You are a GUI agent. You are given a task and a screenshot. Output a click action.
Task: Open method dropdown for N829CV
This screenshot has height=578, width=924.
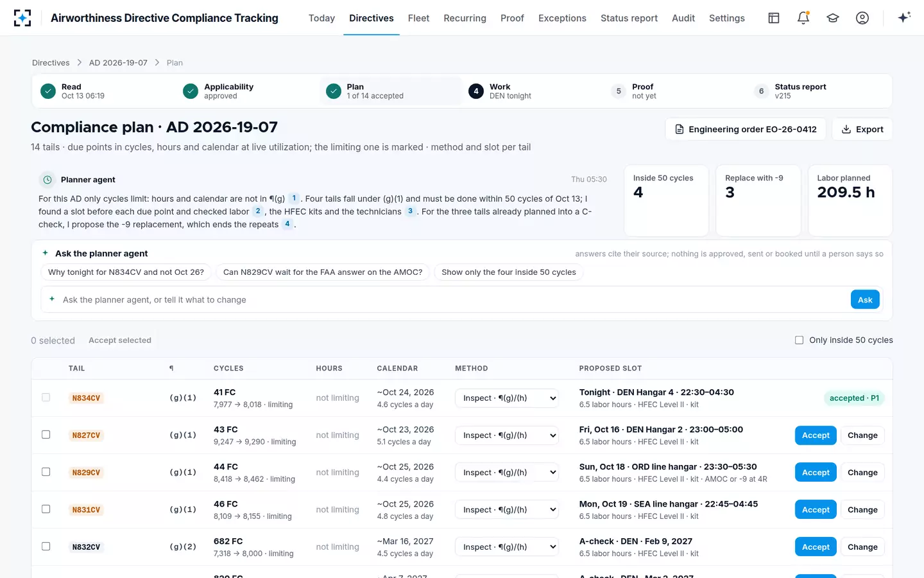click(507, 473)
